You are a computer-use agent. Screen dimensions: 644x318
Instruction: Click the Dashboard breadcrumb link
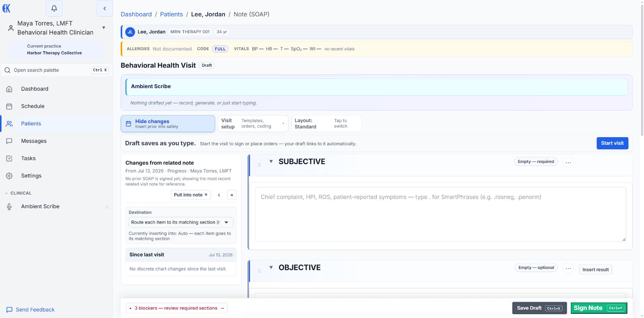tap(136, 14)
